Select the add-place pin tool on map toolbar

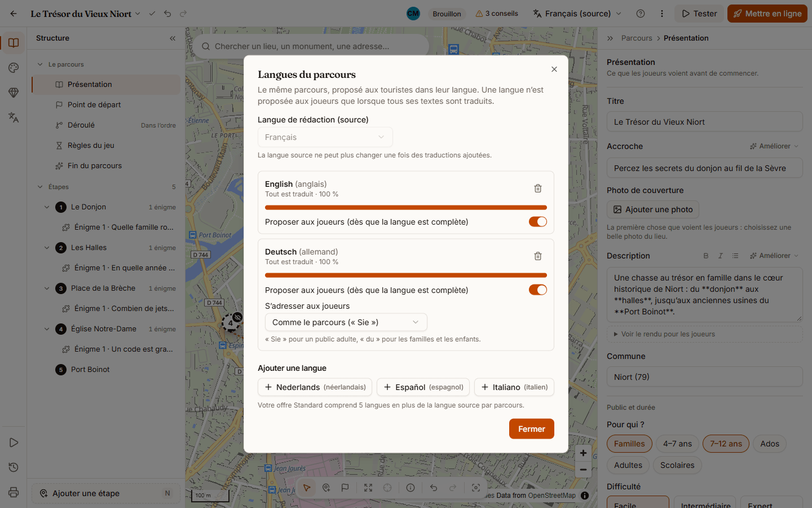coord(326,488)
